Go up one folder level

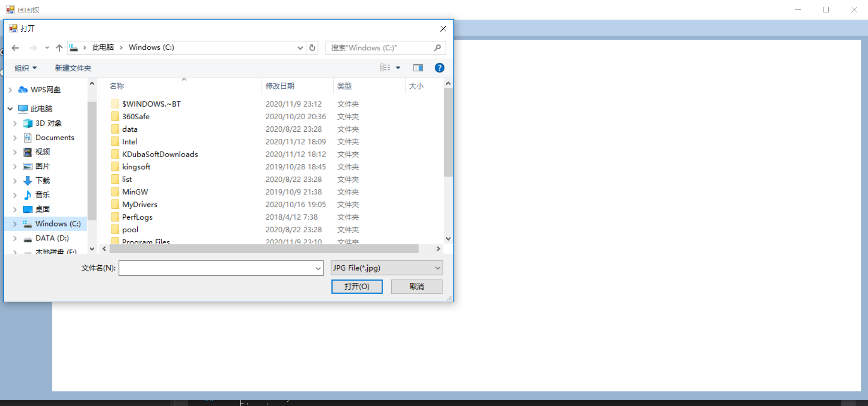[x=59, y=48]
